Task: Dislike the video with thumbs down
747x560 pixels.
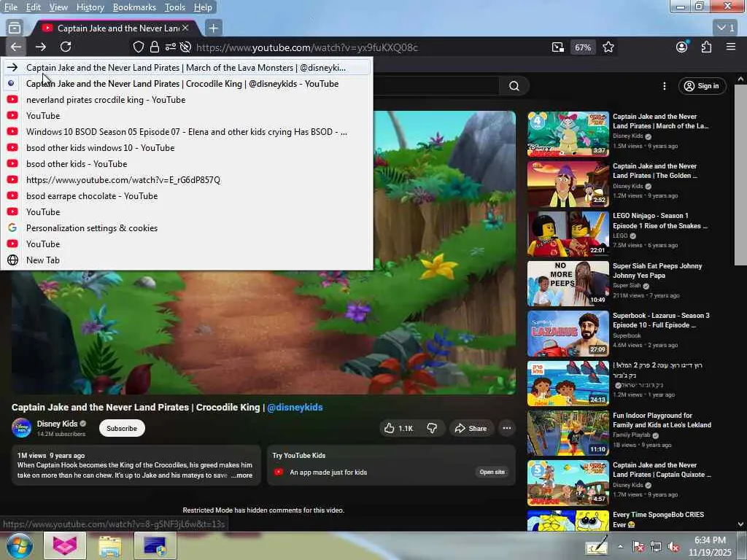Action: [x=432, y=428]
